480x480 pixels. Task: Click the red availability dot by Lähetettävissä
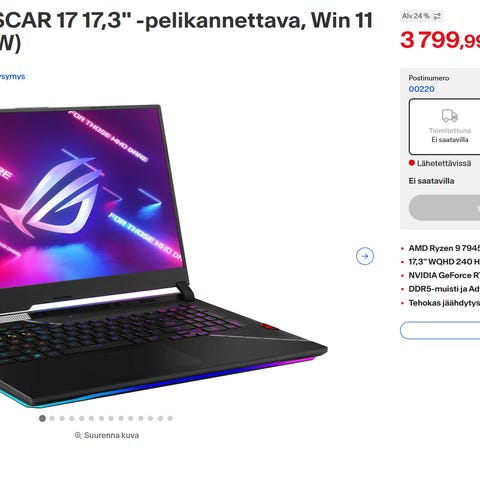point(412,163)
